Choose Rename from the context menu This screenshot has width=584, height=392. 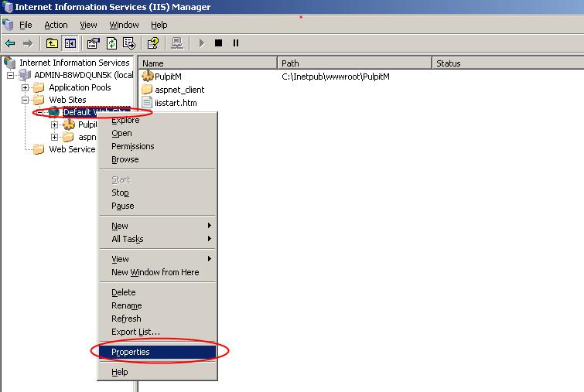[158, 305]
